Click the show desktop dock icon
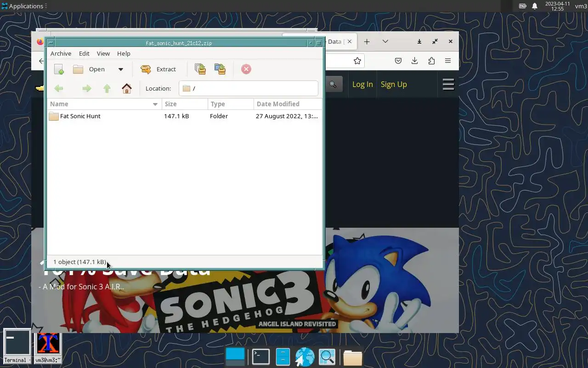Image resolution: width=588 pixels, height=368 pixels. point(236,356)
